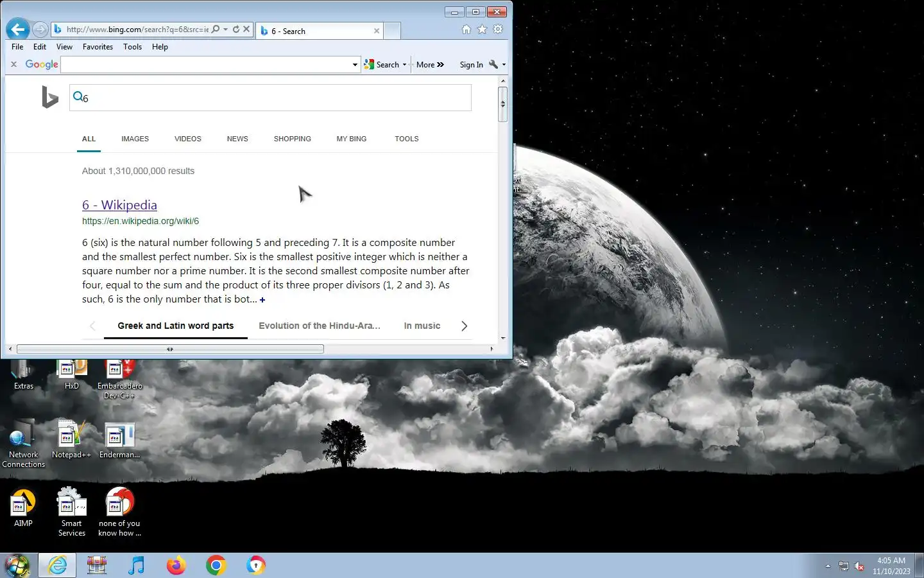Viewport: 924px width, 578px height.
Task: Open the Windows Start orb
Action: pyautogui.click(x=17, y=566)
